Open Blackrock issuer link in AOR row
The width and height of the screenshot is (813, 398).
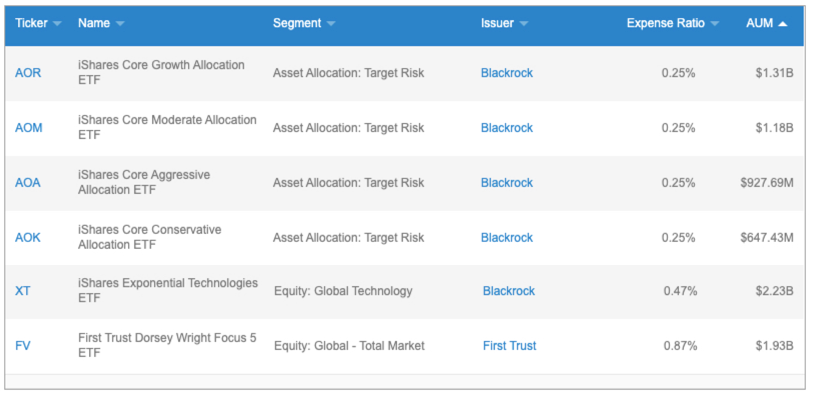[507, 73]
